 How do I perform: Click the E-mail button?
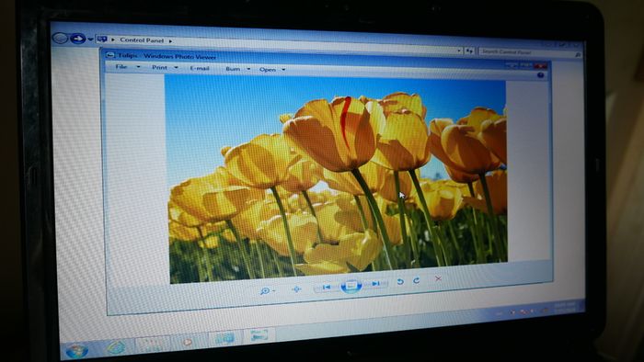(200, 68)
